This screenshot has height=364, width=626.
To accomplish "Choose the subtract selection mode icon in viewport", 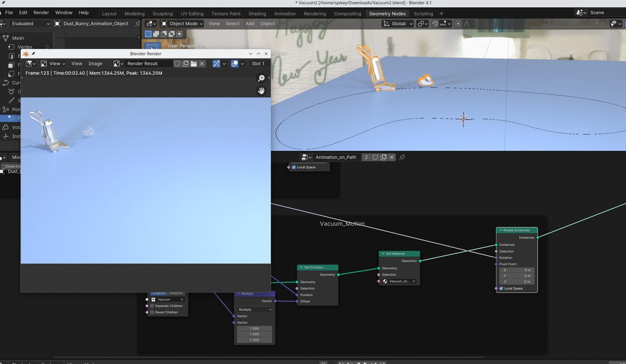I will [x=164, y=34].
